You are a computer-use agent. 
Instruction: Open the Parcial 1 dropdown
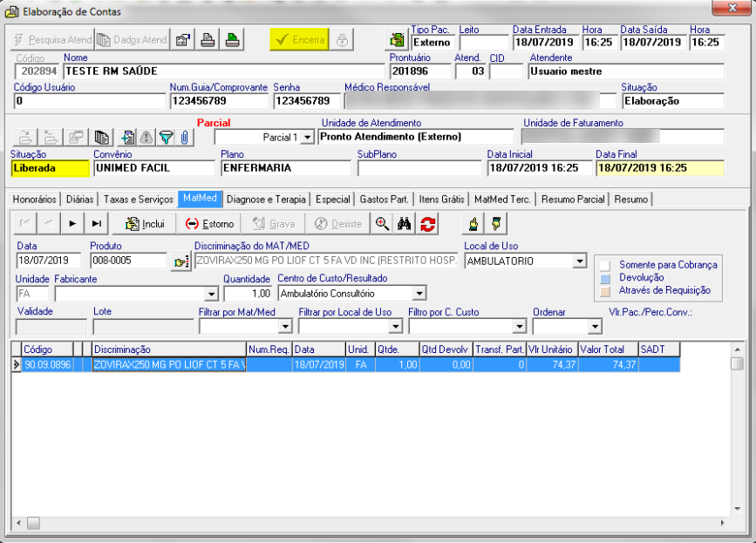(x=307, y=138)
